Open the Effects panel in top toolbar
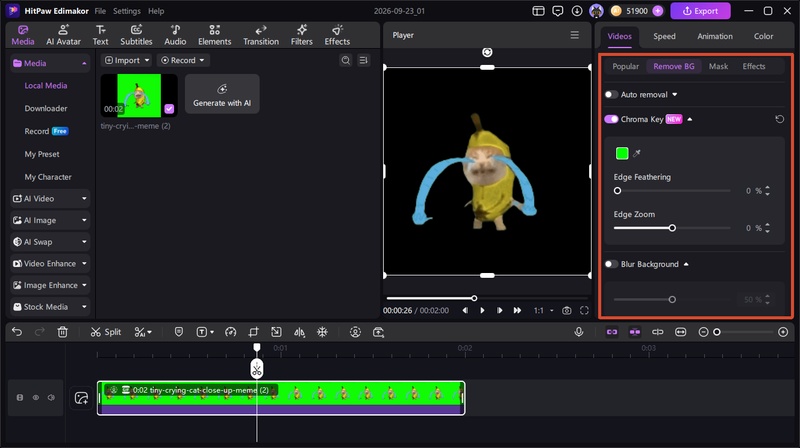Viewport: 800px width, 448px height. point(337,35)
